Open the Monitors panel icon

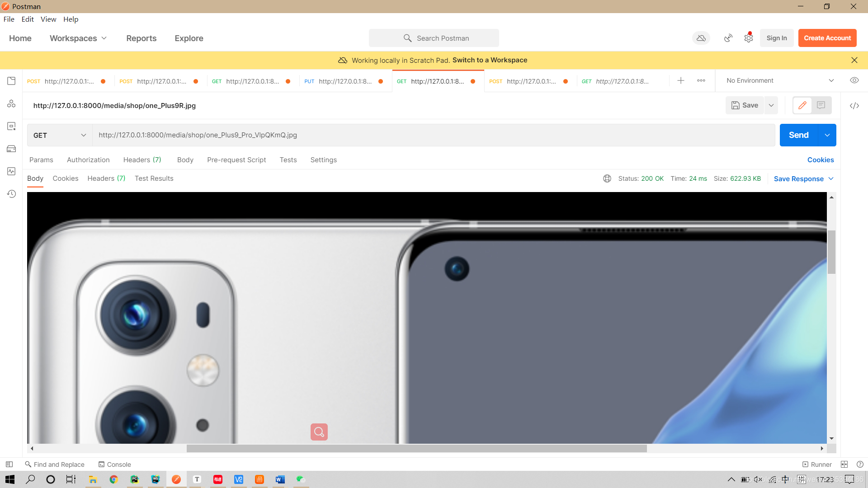(11, 171)
